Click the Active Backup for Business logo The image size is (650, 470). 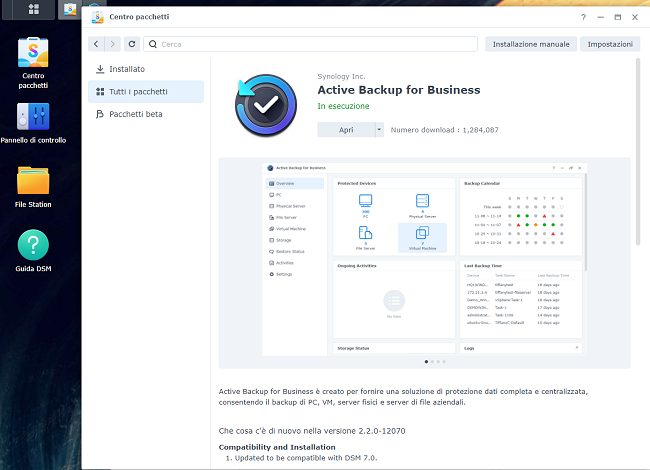(266, 105)
